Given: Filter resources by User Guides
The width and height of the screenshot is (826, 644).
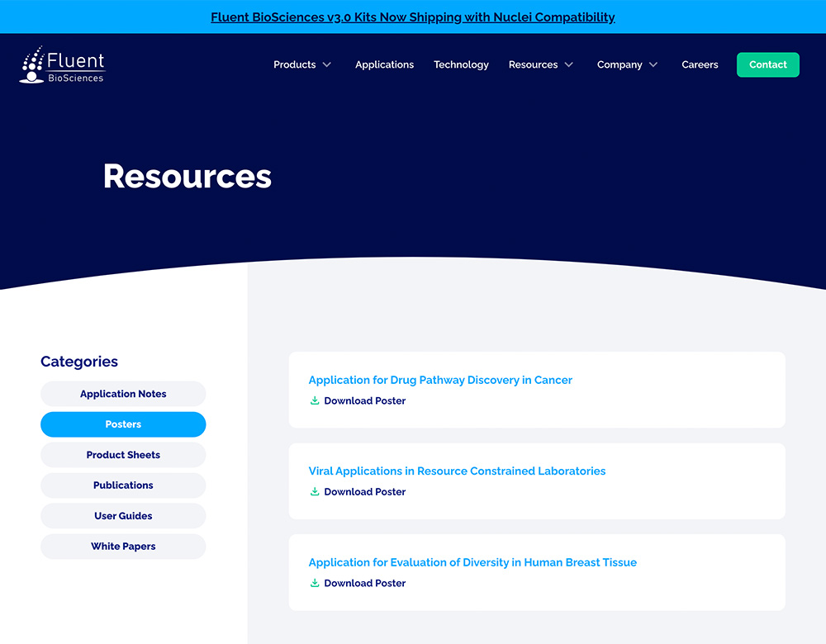Looking at the screenshot, I should tap(123, 516).
